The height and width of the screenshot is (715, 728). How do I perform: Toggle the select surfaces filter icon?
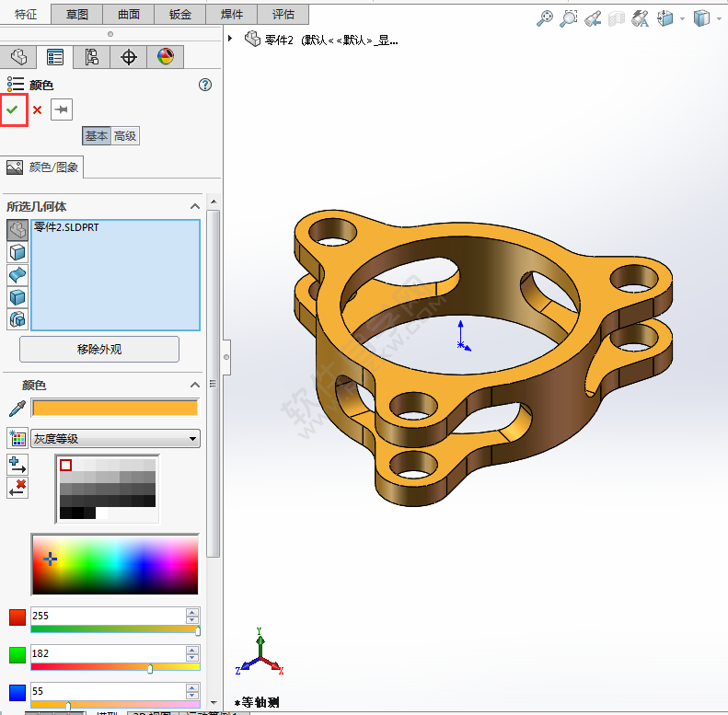point(17,275)
